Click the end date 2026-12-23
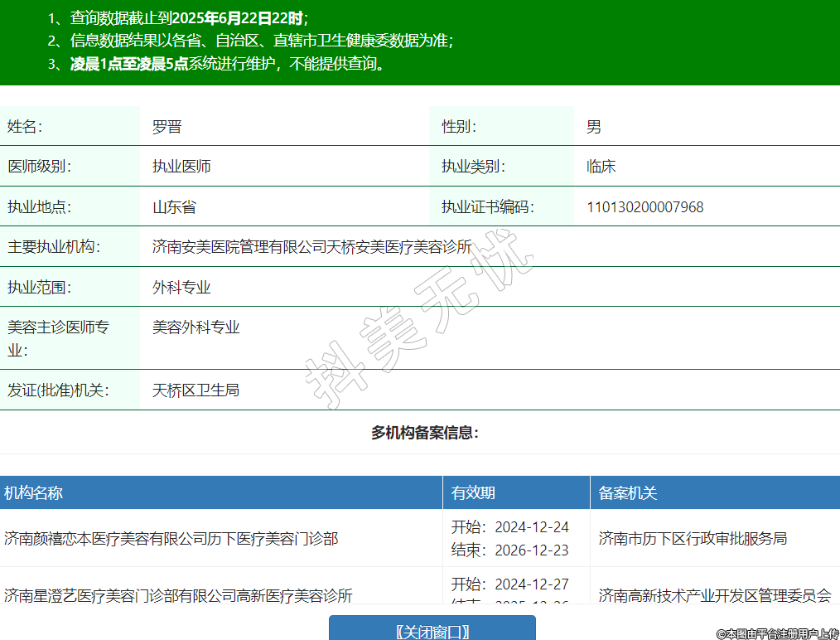 pyautogui.click(x=532, y=550)
